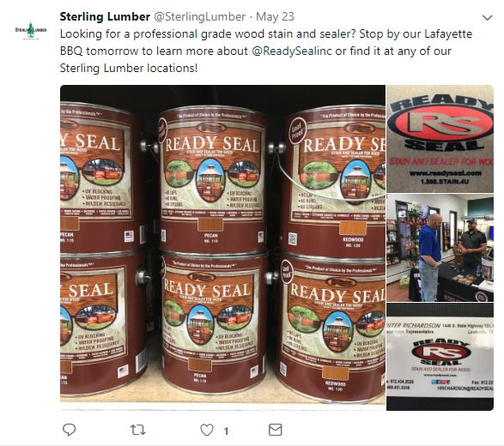Open the Sterling Lumber account name link
The width and height of the screenshot is (504, 446).
point(105,16)
